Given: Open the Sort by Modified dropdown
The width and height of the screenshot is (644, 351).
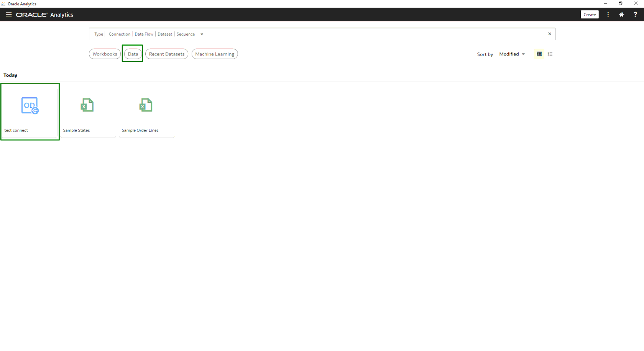Looking at the screenshot, I should 512,54.
